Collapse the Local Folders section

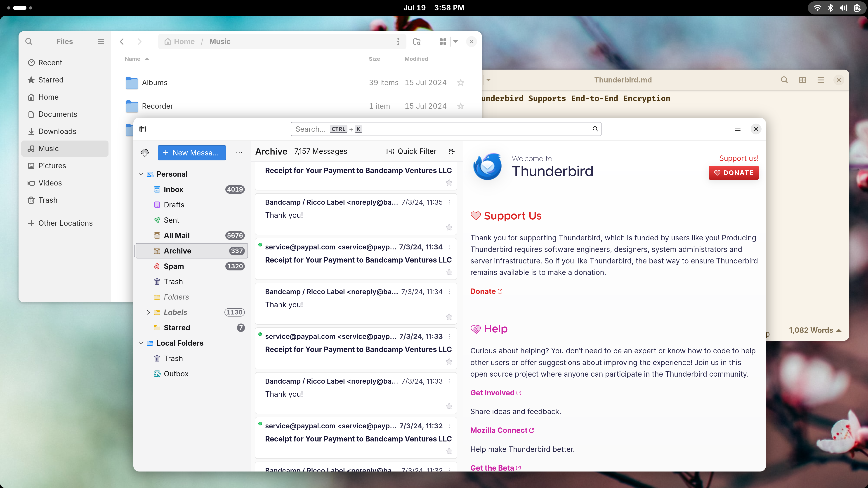click(x=141, y=343)
